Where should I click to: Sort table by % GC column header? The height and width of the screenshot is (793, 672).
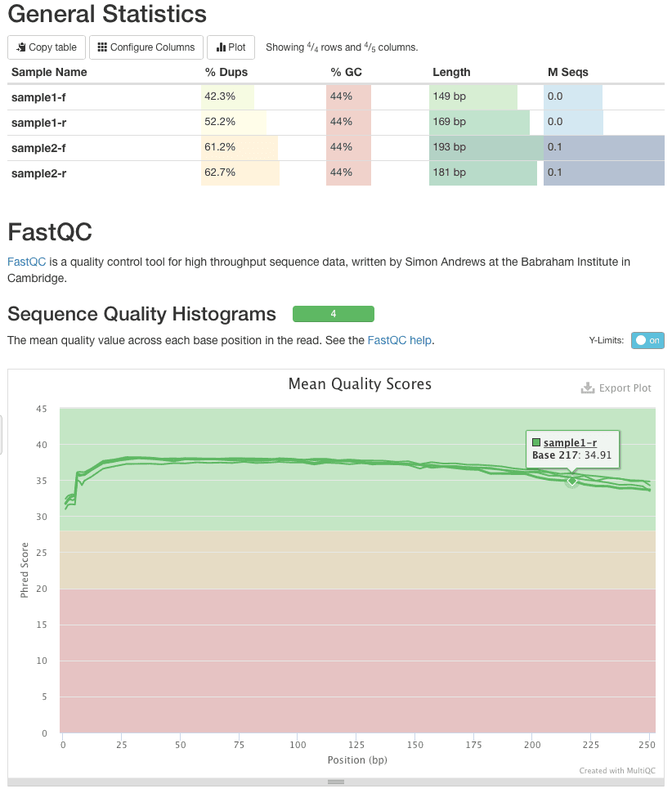click(x=346, y=72)
